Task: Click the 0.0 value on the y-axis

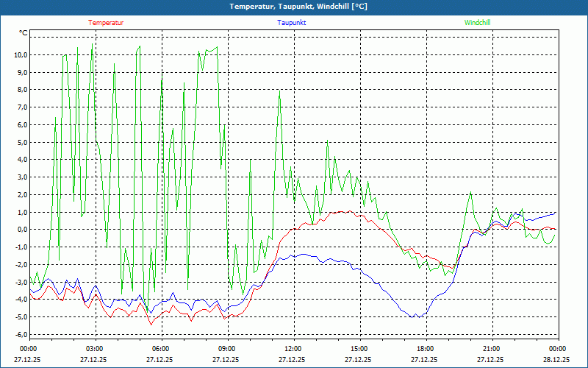Action: [22, 230]
